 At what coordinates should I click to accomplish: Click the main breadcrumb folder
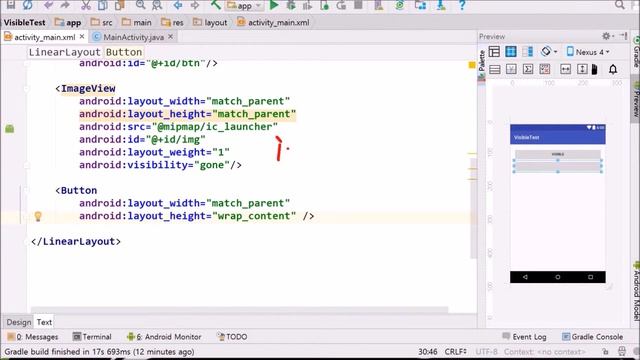click(137, 22)
